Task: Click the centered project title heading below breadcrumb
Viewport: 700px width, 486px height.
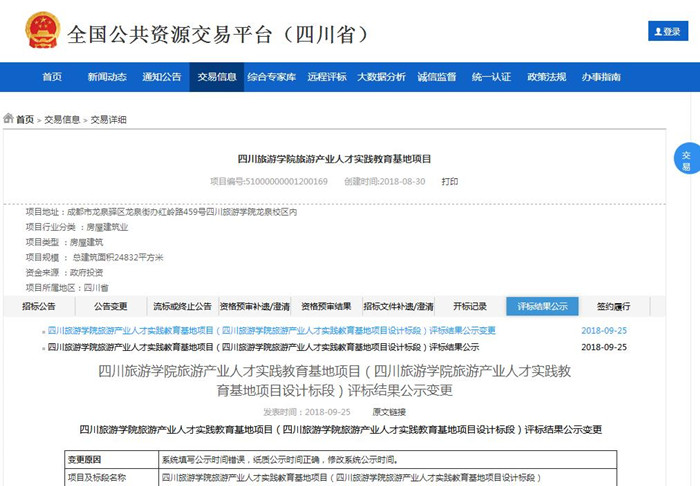Action: coord(334,159)
